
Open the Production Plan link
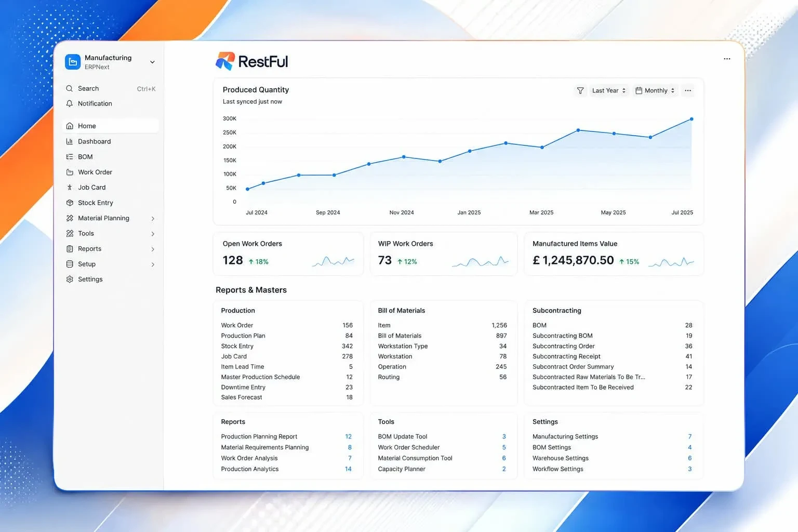coord(243,336)
